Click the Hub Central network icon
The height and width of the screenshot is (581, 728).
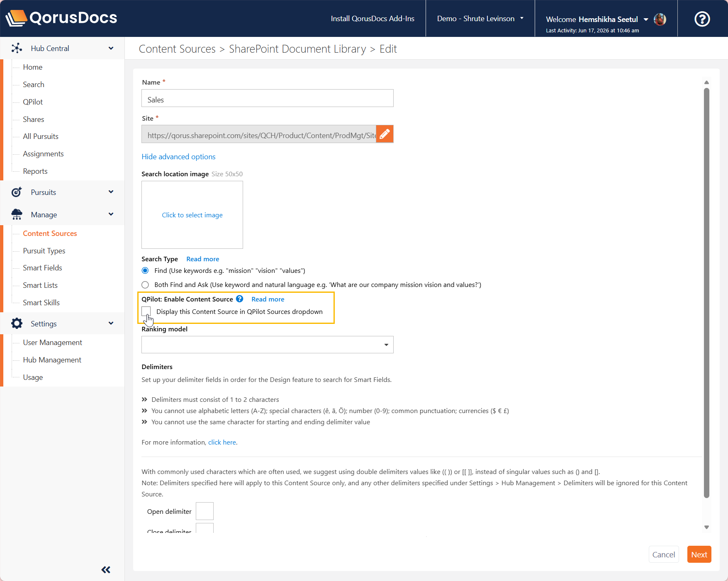point(17,48)
